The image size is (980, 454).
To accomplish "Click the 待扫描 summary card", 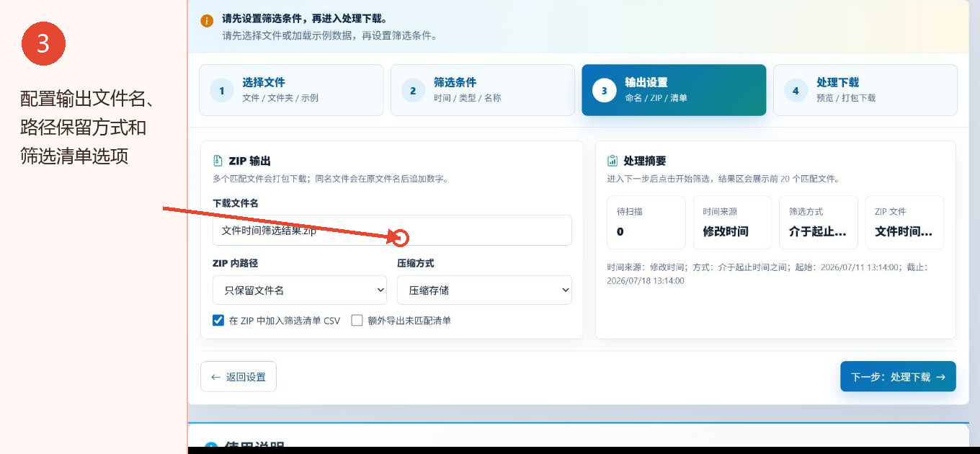I will point(646,223).
